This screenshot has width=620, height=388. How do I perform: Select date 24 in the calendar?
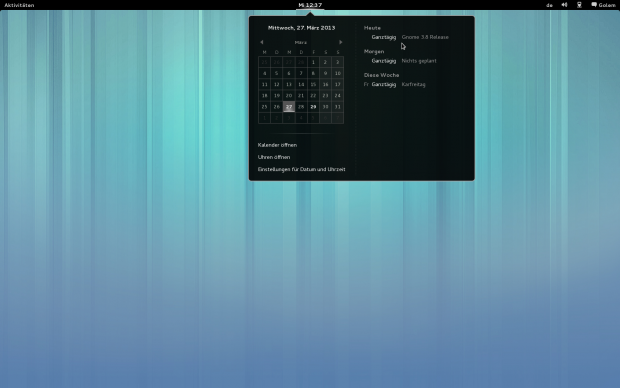click(x=337, y=95)
